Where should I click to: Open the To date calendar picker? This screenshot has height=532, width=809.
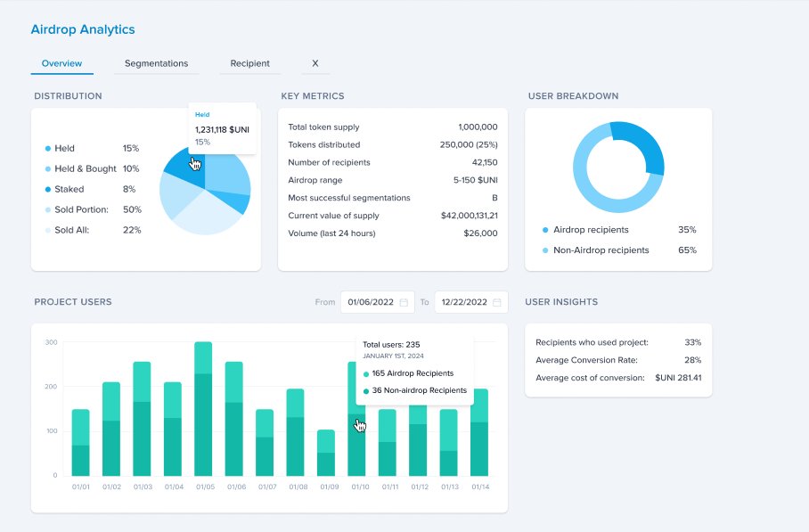coord(495,302)
